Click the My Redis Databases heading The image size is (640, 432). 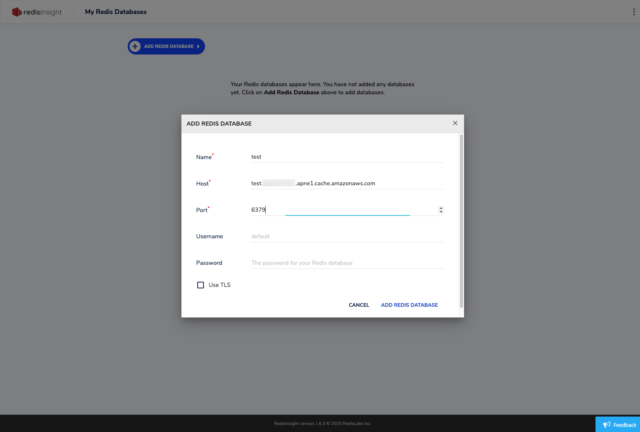pos(116,12)
